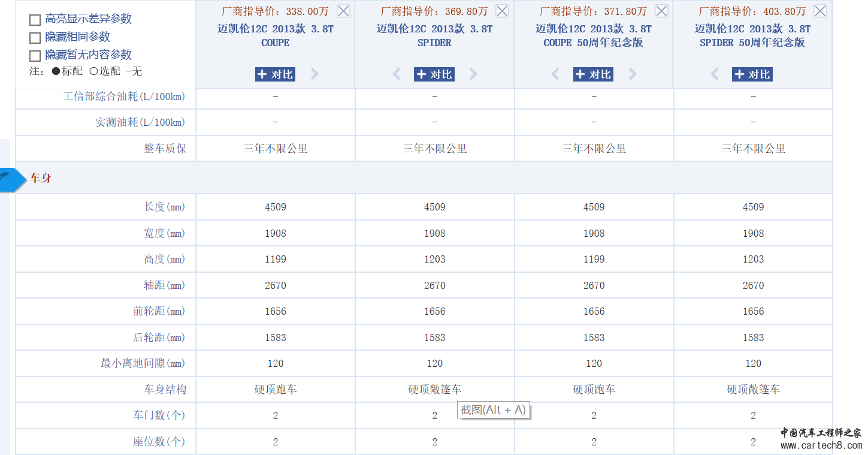Click the 截图(Alt + A) tooltip
Image resolution: width=868 pixels, height=455 pixels.
(x=493, y=409)
